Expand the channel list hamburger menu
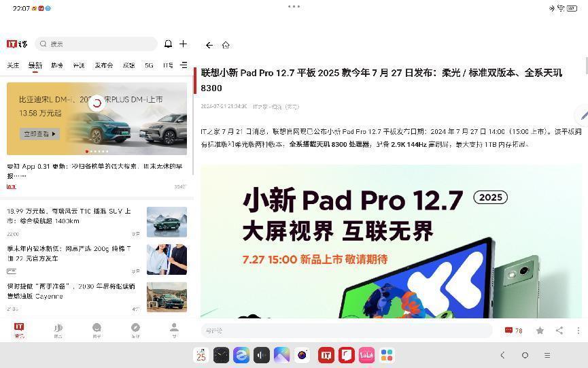The width and height of the screenshot is (588, 368). coord(184,65)
